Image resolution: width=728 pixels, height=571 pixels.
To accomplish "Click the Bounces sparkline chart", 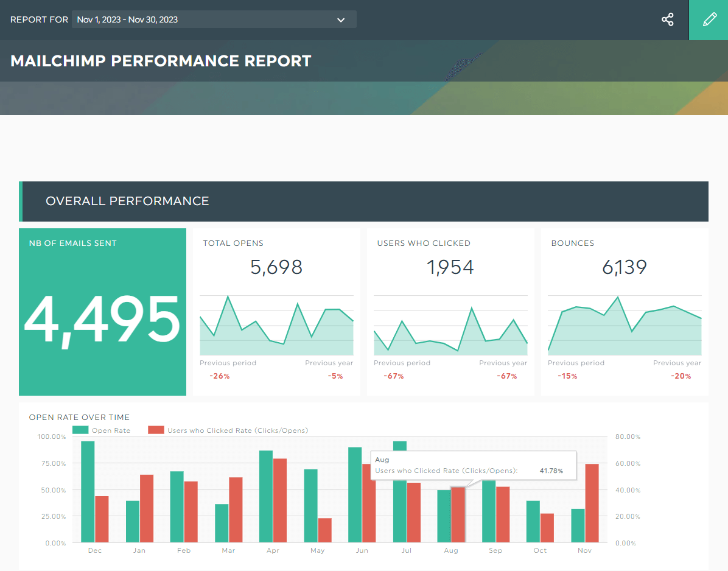I will click(x=625, y=326).
